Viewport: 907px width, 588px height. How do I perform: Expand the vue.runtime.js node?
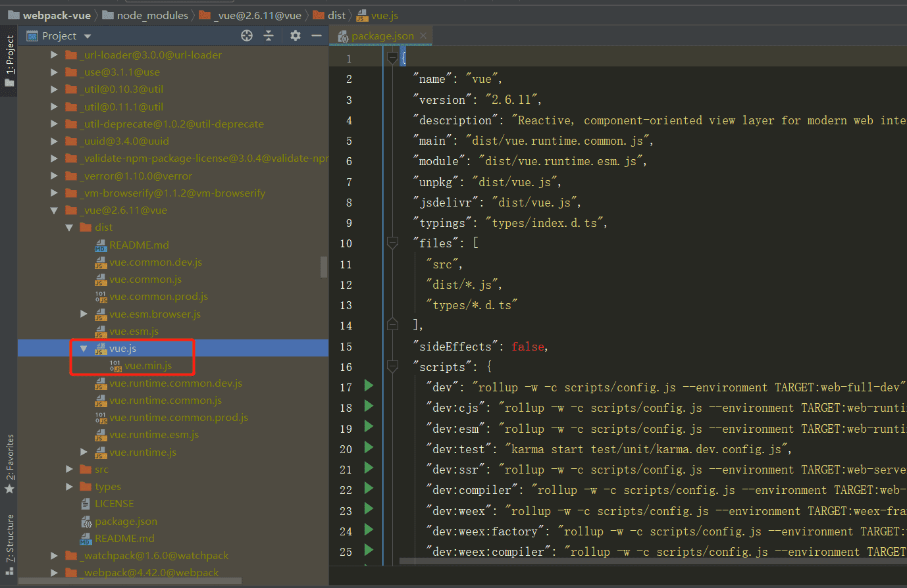click(84, 452)
